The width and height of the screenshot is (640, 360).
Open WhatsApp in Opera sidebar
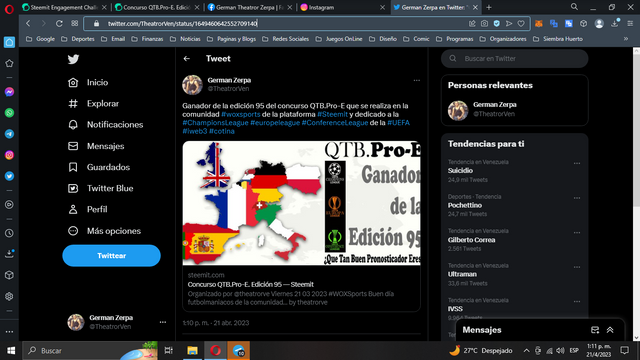point(9,113)
